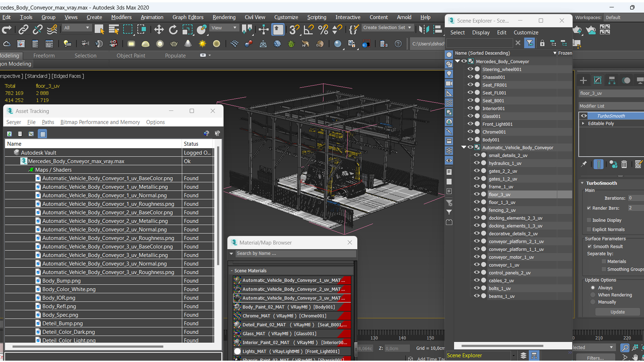644x362 pixels.
Task: Open the Hierarchy tab in command panel
Action: 612,80
